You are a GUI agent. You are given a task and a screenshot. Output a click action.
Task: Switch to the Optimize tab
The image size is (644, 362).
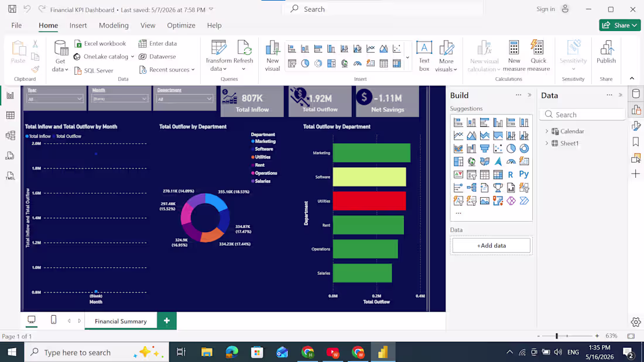[181, 26]
